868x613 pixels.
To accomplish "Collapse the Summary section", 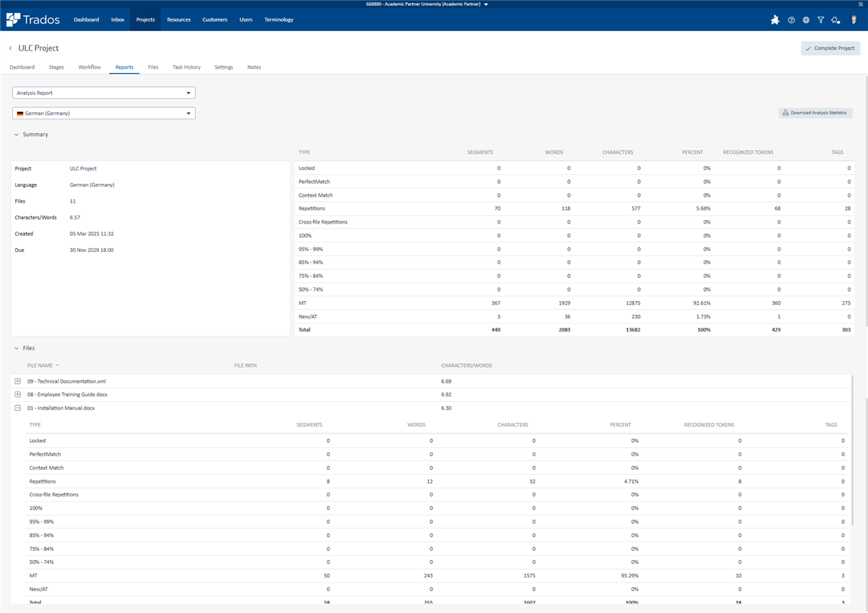I will (x=16, y=134).
